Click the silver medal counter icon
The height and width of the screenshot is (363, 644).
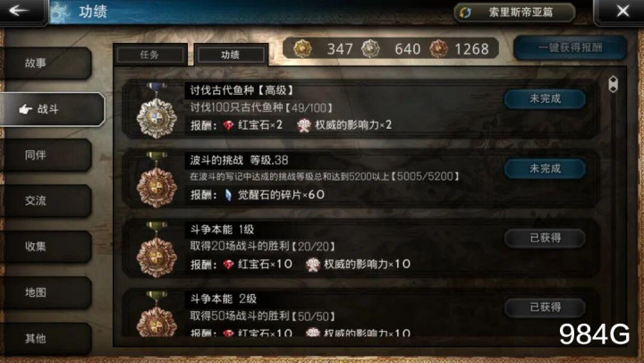370,49
